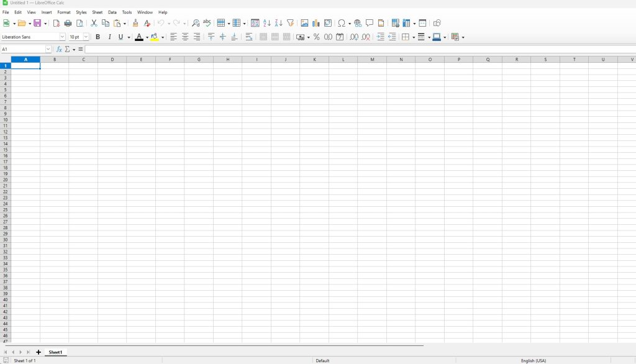Image resolution: width=636 pixels, height=364 pixels.
Task: Export directly as PDF
Action: pos(57,23)
